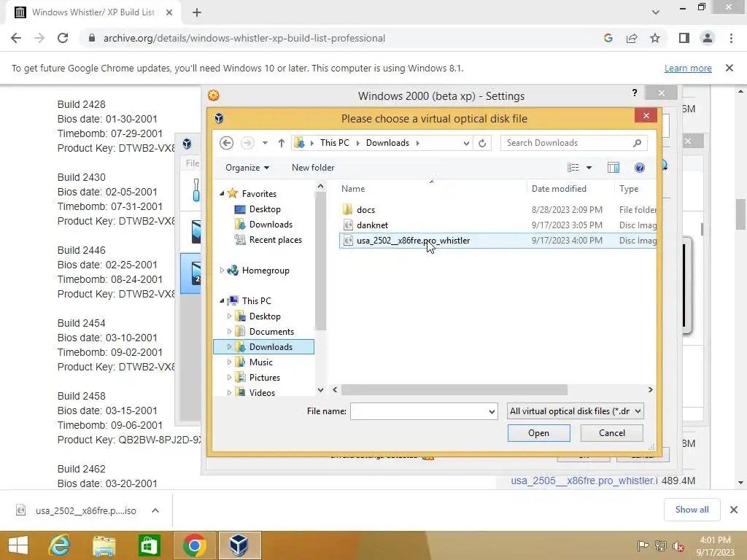The width and height of the screenshot is (747, 560).
Task: Bookmark this page with the star icon
Action: [x=655, y=38]
